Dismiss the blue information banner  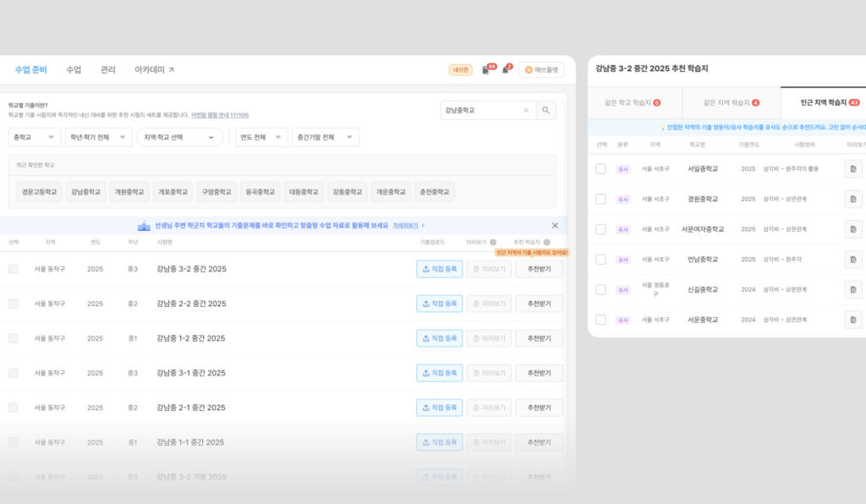click(555, 226)
